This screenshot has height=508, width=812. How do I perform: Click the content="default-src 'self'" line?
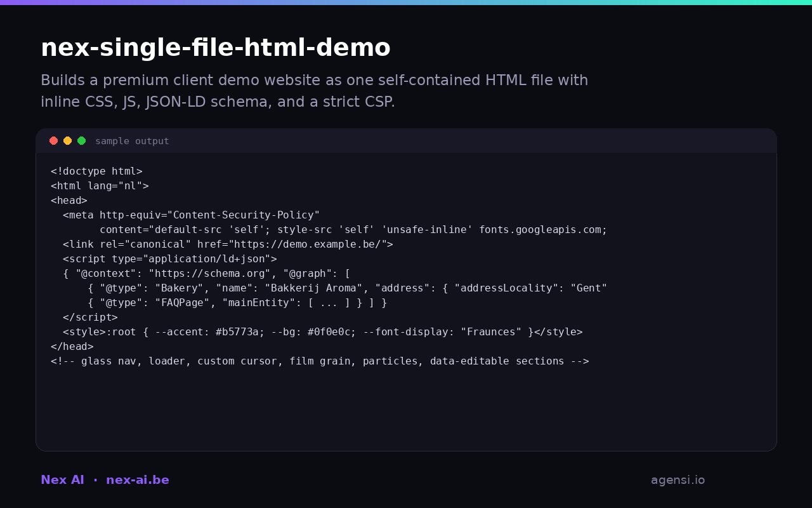click(x=353, y=230)
